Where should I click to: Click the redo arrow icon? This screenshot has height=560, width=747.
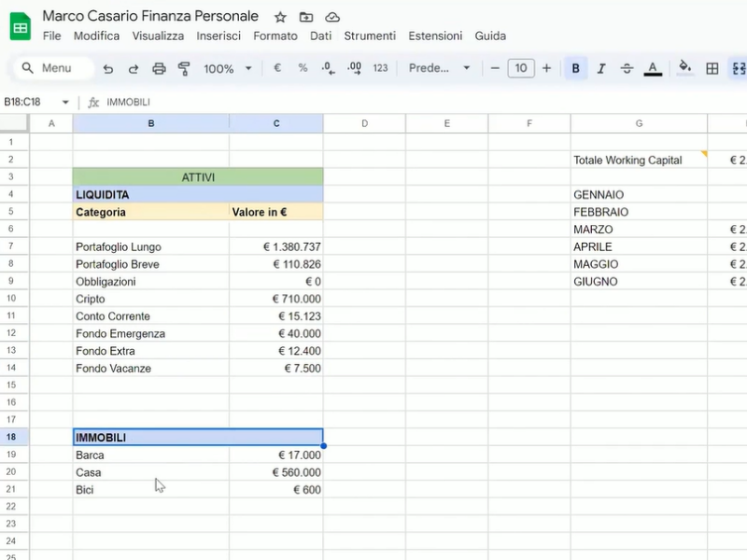pyautogui.click(x=134, y=68)
